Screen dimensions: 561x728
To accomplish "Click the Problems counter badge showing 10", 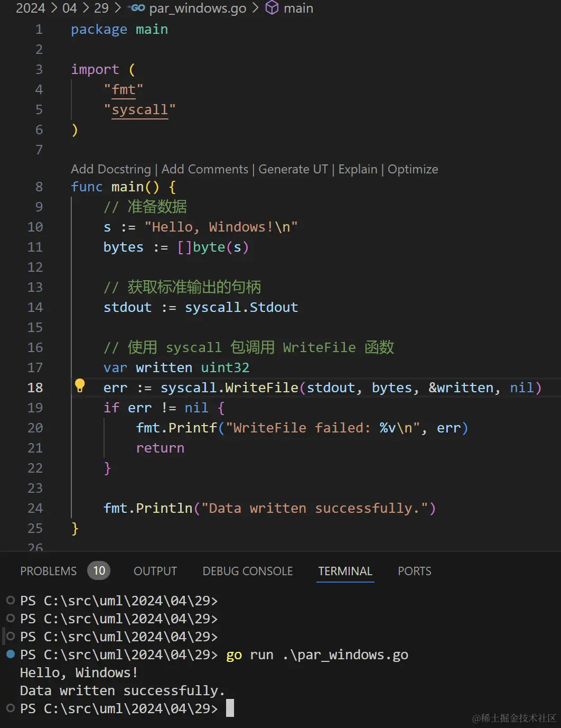I will click(x=99, y=570).
